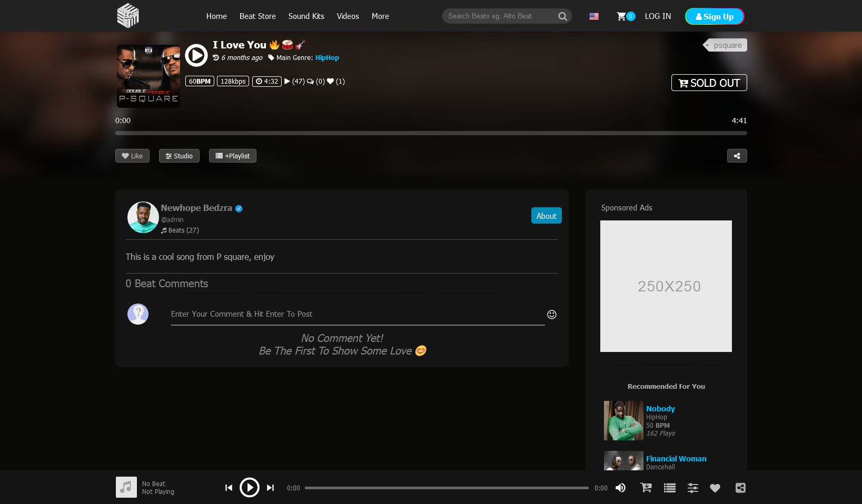Click the bottom player seek bar
The image size is (862, 504).
click(447, 488)
